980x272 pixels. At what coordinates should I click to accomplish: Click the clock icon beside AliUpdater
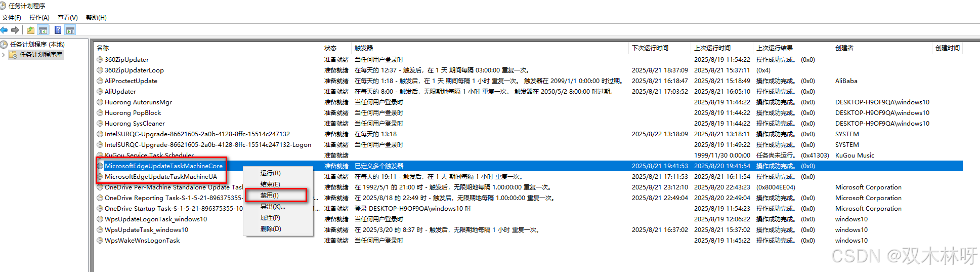[100, 91]
